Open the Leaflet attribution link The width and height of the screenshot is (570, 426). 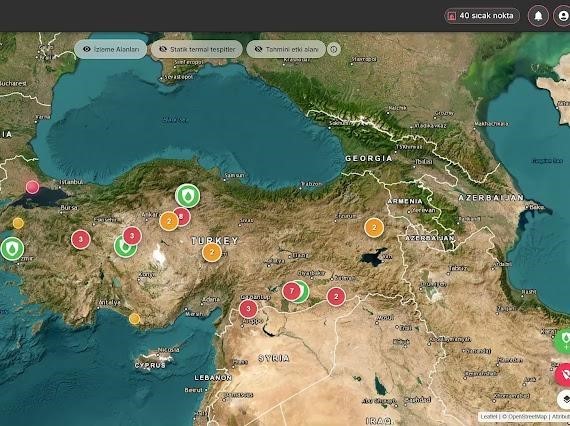coord(488,417)
